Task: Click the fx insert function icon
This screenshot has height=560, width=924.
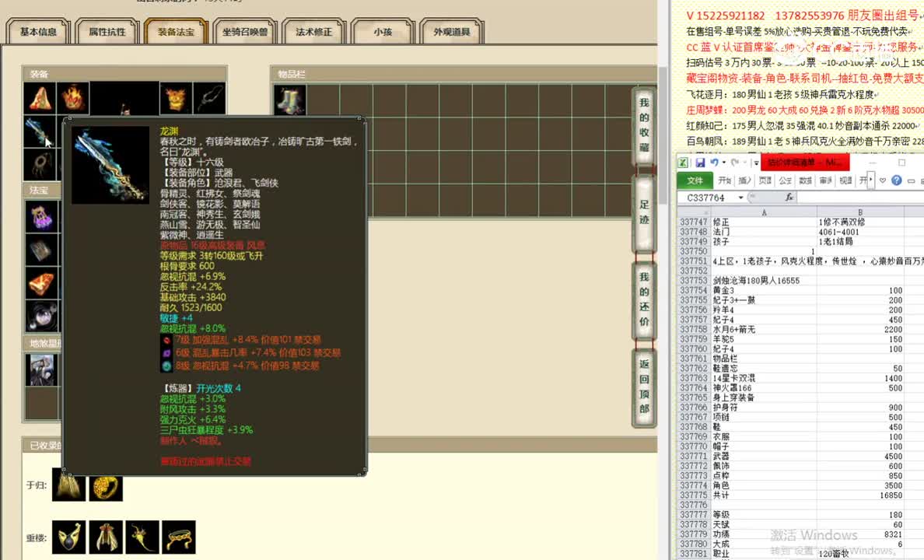Action: pos(789,197)
